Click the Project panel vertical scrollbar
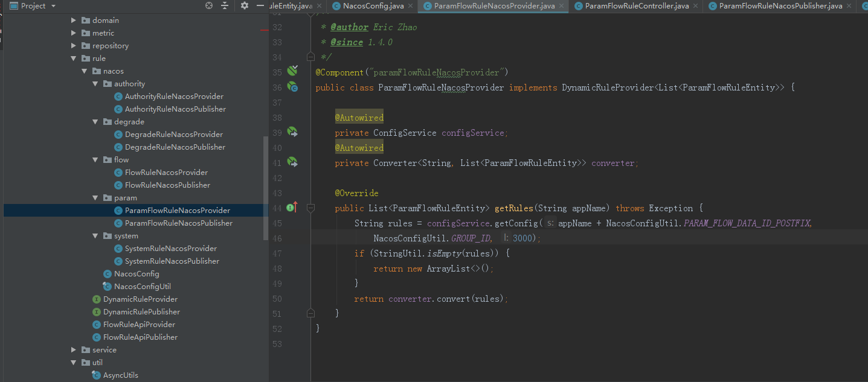This screenshot has height=382, width=868. (x=265, y=187)
